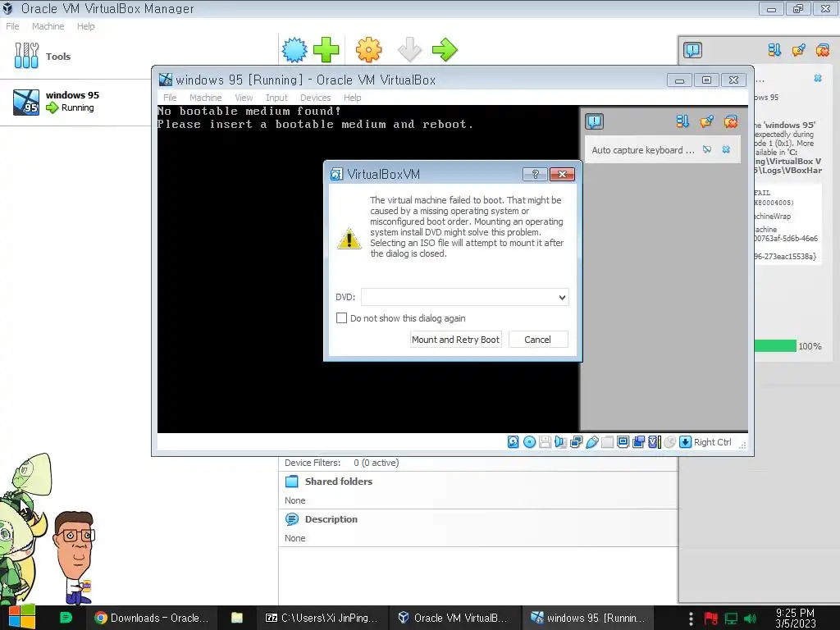The height and width of the screenshot is (630, 840).
Task: Open View menu in VM window
Action: pyautogui.click(x=244, y=98)
